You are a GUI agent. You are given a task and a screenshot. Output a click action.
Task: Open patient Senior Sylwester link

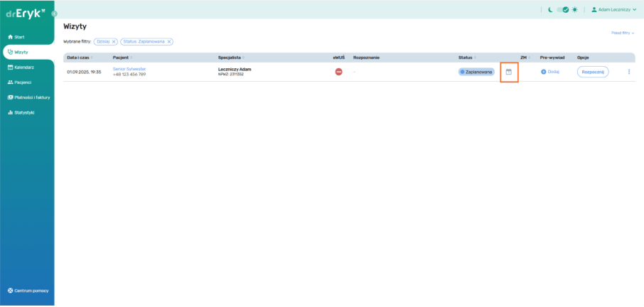coord(129,69)
